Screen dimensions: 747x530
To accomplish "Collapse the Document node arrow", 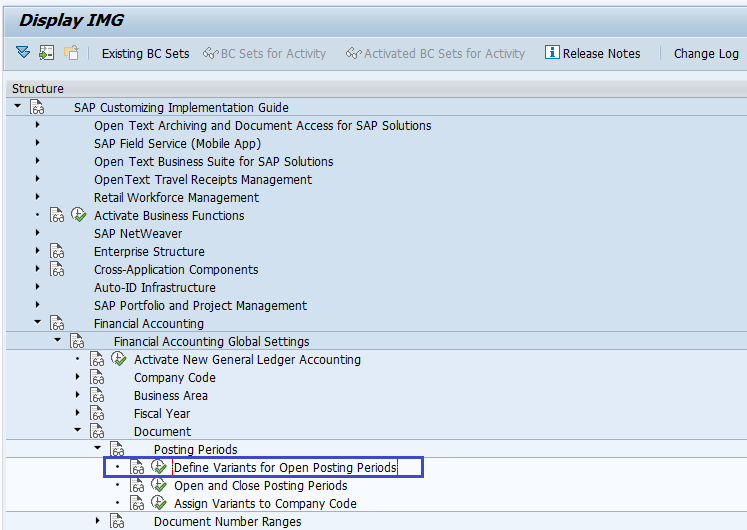I will point(78,430).
